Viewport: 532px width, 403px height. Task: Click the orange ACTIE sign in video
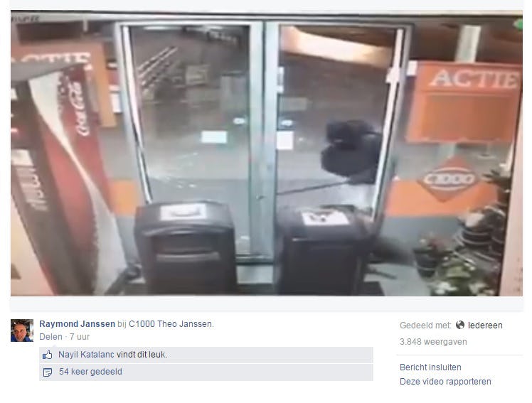tap(465, 102)
